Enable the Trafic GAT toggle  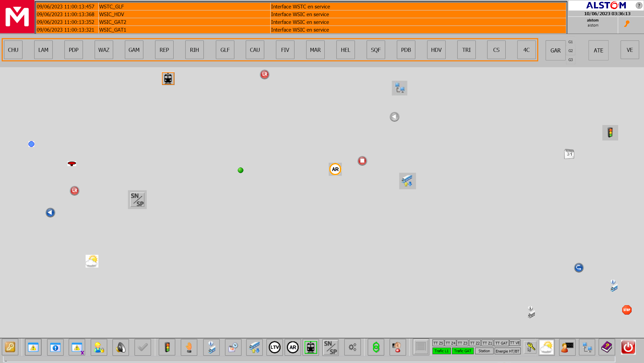(463, 351)
